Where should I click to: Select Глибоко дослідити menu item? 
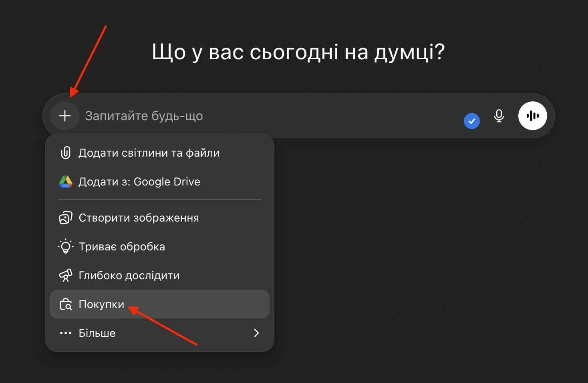click(x=129, y=275)
